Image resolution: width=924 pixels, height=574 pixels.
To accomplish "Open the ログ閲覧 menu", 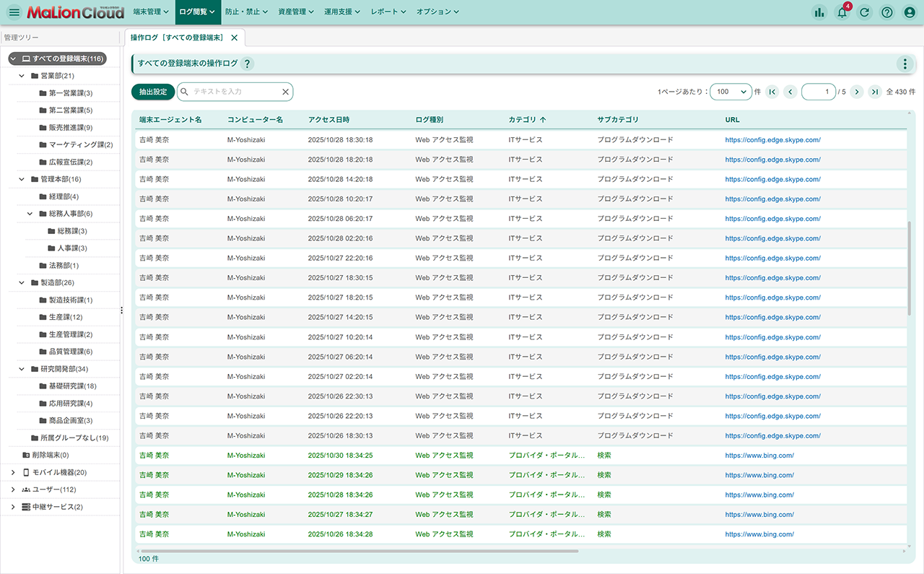I will point(197,12).
